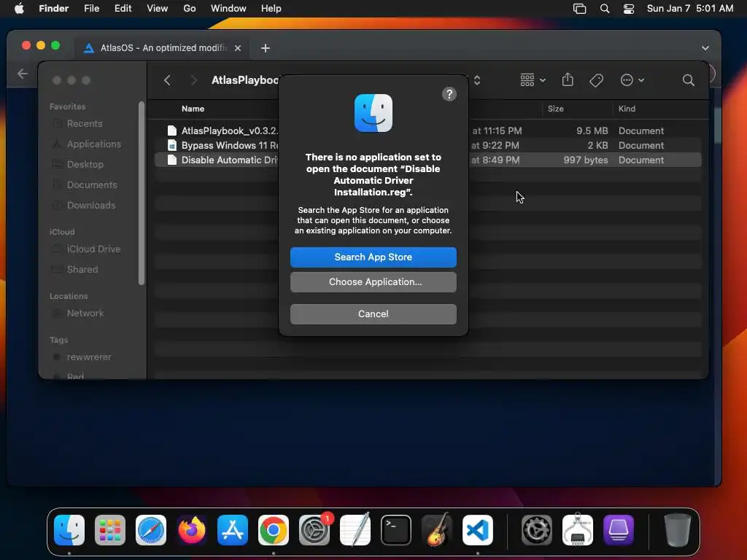Screen dimensions: 747x560
Task: Open Documents in Finder sidebar
Action: 91,184
